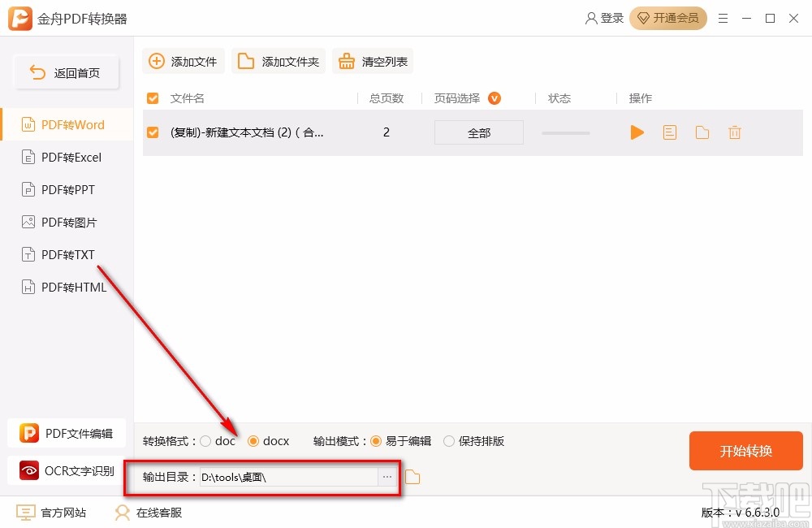Image resolution: width=812 pixels, height=528 pixels.
Task: Select the docx output format
Action: (x=254, y=440)
